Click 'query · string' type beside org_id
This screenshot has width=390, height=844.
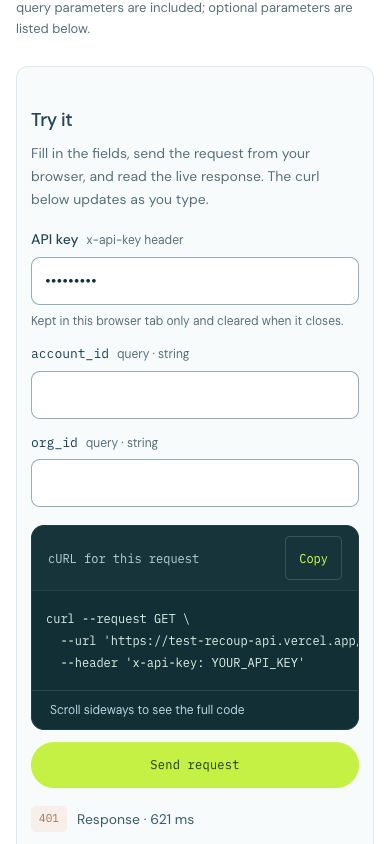122,443
